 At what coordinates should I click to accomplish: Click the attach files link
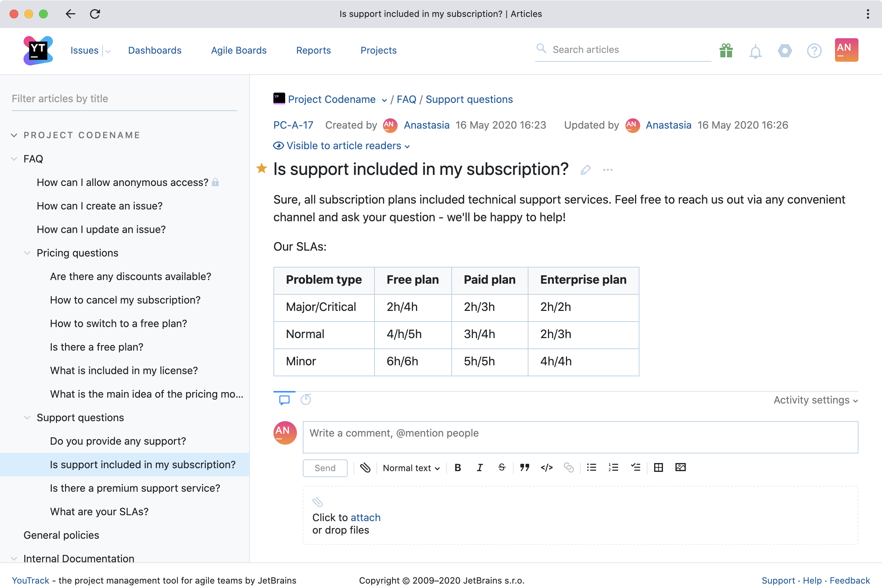click(366, 517)
